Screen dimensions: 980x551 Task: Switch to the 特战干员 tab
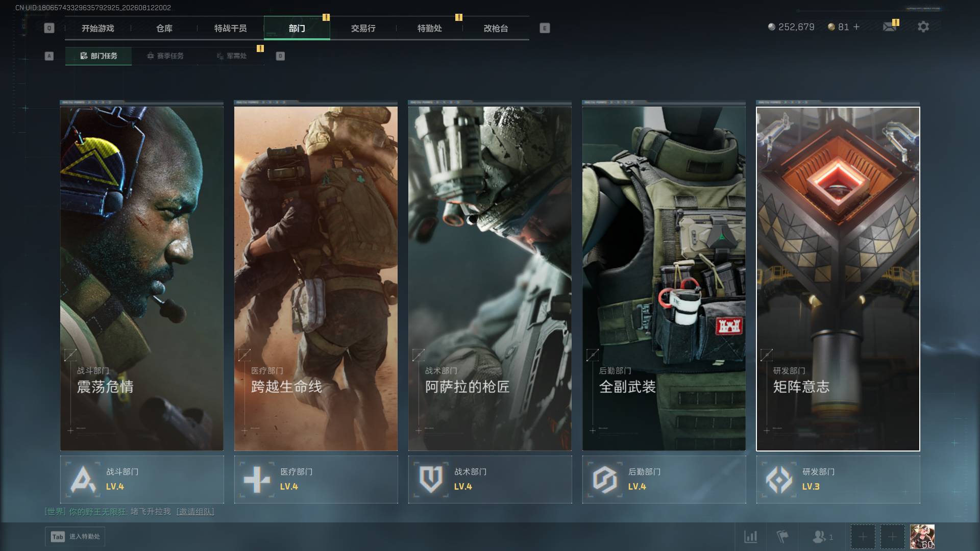pos(231,29)
